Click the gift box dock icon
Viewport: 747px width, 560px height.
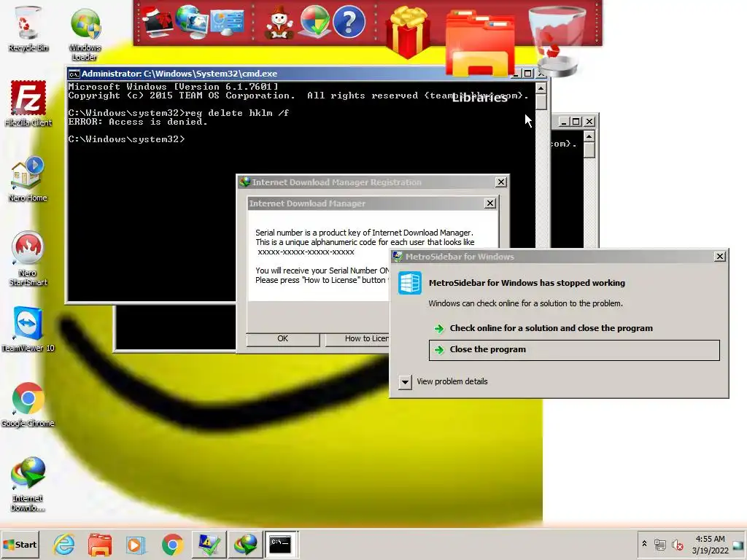click(x=408, y=31)
